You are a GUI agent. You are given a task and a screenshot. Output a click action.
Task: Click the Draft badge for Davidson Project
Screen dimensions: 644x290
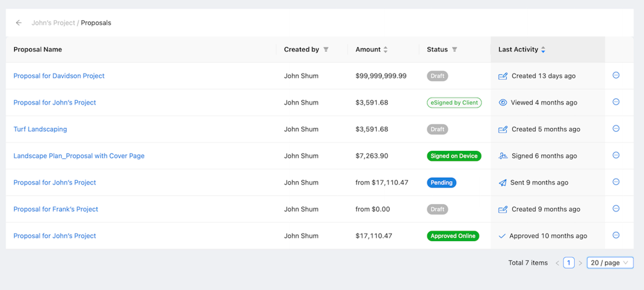(437, 76)
